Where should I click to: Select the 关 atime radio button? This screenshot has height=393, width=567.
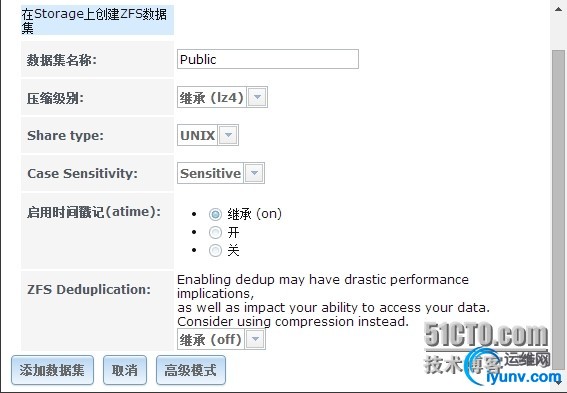tap(215, 250)
